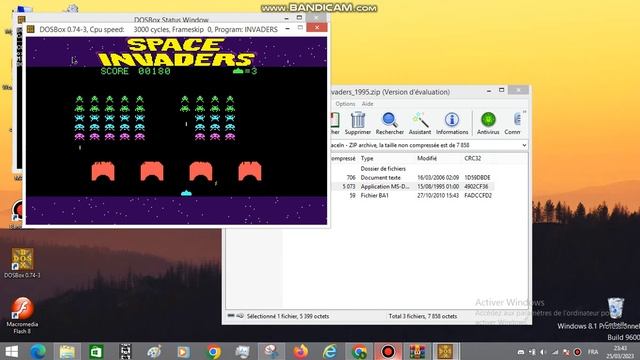Viewport: 640px width, 360px height.
Task: Click the CRC32 value 1D59DBDE
Action: [x=477, y=178]
